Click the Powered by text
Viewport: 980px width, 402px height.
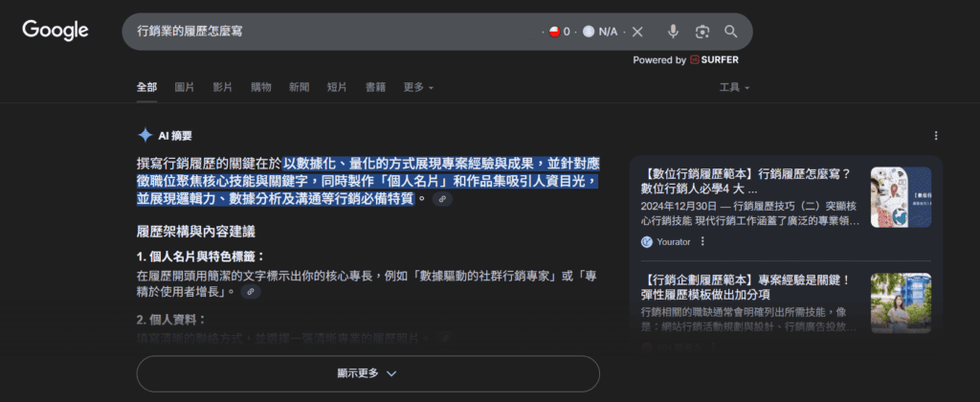pyautogui.click(x=659, y=60)
